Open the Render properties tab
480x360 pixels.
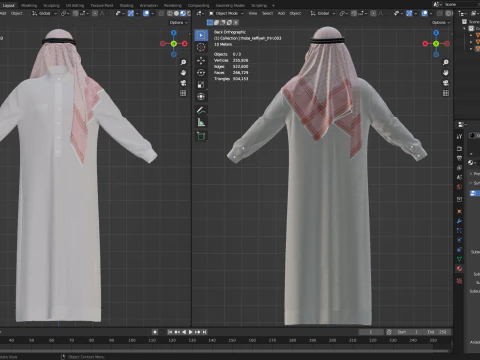[x=459, y=149]
